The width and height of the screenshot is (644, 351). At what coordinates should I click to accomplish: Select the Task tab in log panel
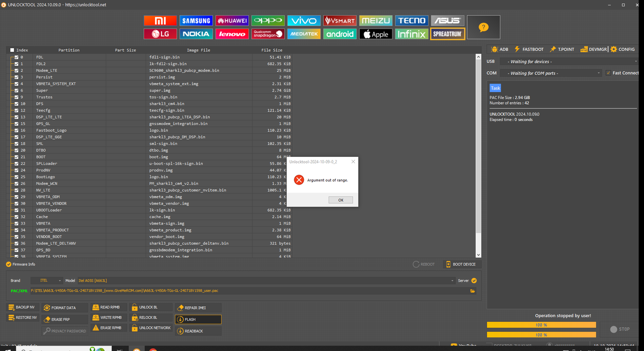click(x=496, y=88)
